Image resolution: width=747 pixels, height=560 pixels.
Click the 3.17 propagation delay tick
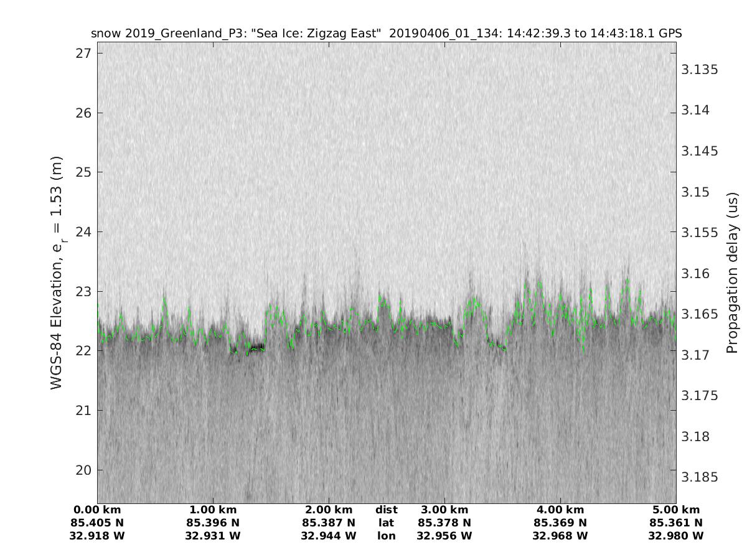coord(697,355)
